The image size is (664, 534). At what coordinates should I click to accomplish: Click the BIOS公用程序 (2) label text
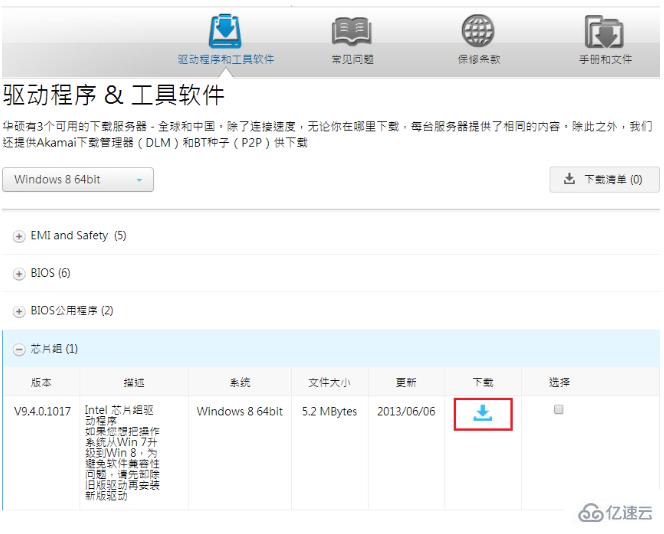point(72,311)
